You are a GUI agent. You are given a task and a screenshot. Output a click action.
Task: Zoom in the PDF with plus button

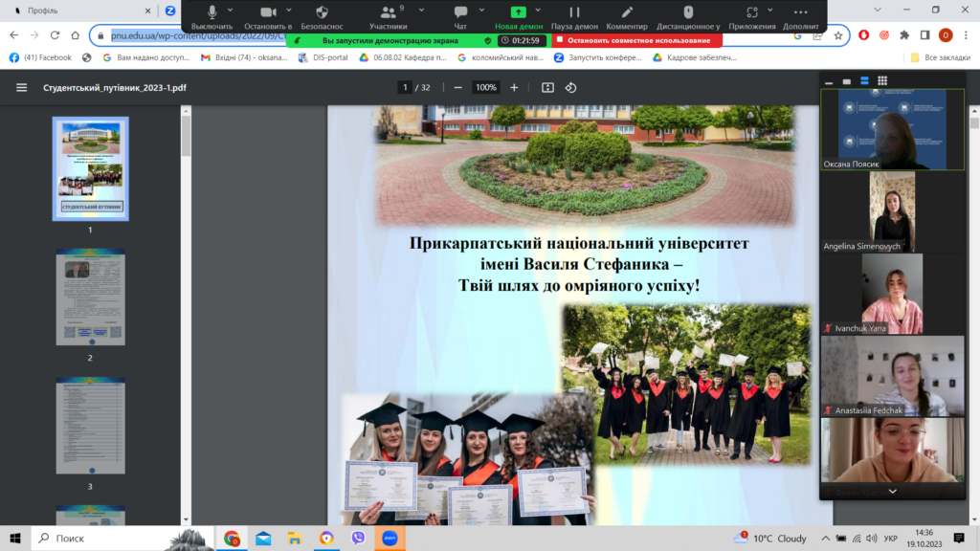point(514,87)
